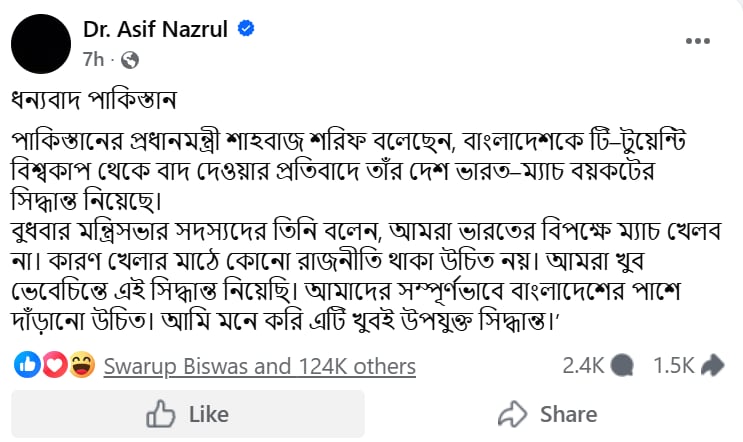743x442 pixels.
Task: Click the red heart reaction icon
Action: 55,366
